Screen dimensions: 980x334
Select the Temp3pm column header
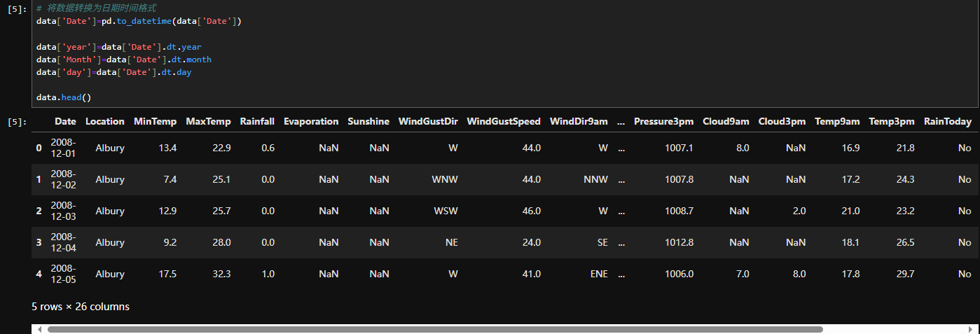pyautogui.click(x=892, y=121)
